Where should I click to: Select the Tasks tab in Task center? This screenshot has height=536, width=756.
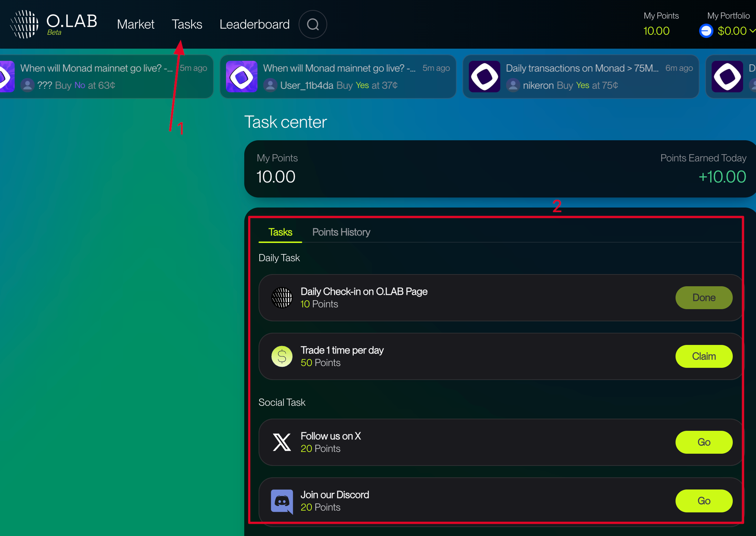280,232
